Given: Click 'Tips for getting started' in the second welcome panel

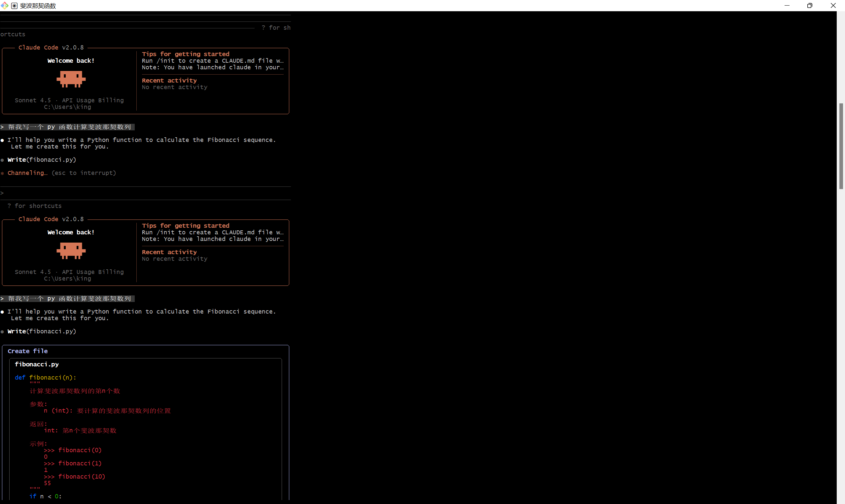Looking at the screenshot, I should pyautogui.click(x=186, y=225).
